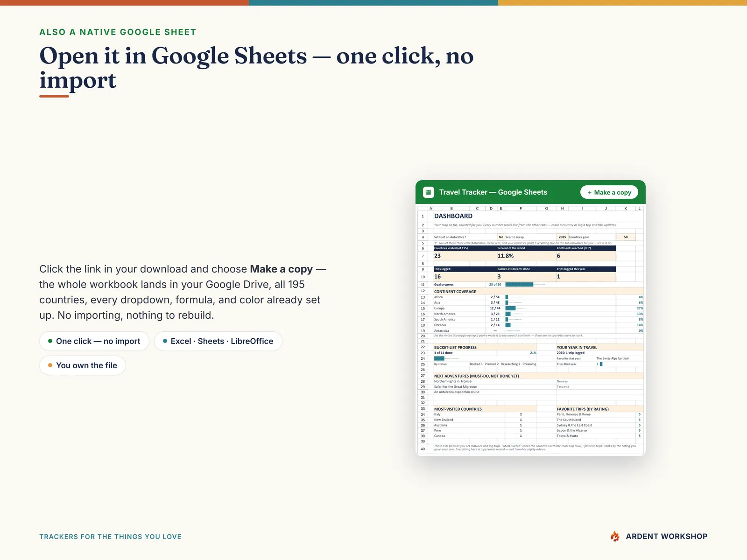Select row 7 header
Image resolution: width=747 pixels, height=560 pixels.
(x=423, y=256)
